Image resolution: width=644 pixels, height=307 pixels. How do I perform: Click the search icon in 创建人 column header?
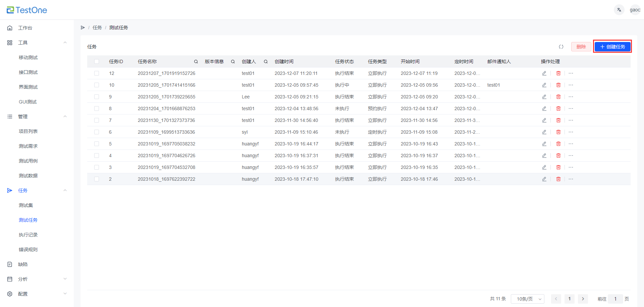pos(266,61)
